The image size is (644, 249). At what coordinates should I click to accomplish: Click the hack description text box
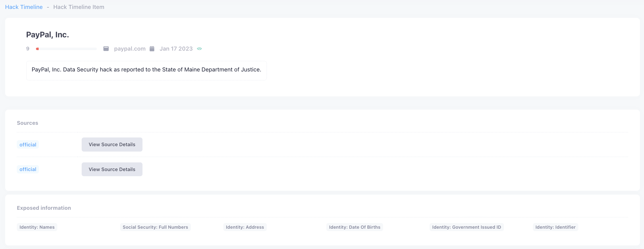tap(146, 70)
